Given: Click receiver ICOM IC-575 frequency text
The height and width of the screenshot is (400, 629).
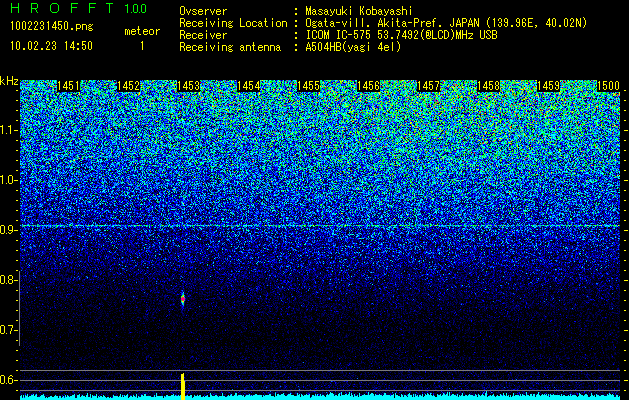Looking at the screenshot, I should coord(401,35).
